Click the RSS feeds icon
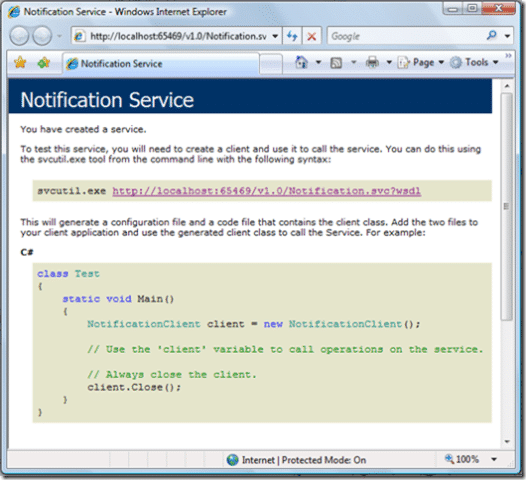This screenshot has width=526, height=480. (336, 63)
